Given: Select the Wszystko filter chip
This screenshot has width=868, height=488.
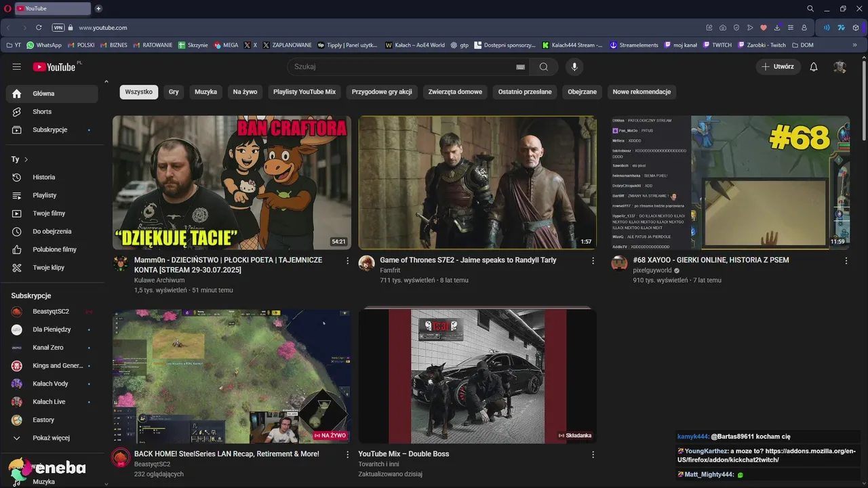Looking at the screenshot, I should click(139, 91).
